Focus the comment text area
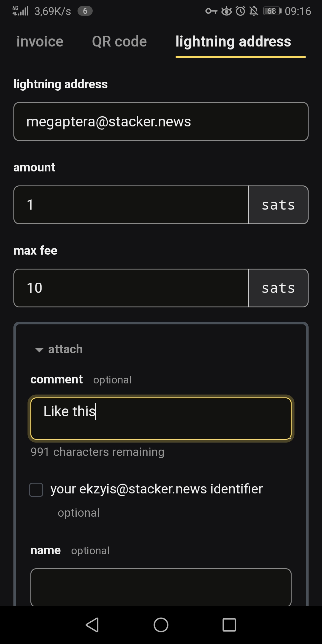 tap(161, 419)
